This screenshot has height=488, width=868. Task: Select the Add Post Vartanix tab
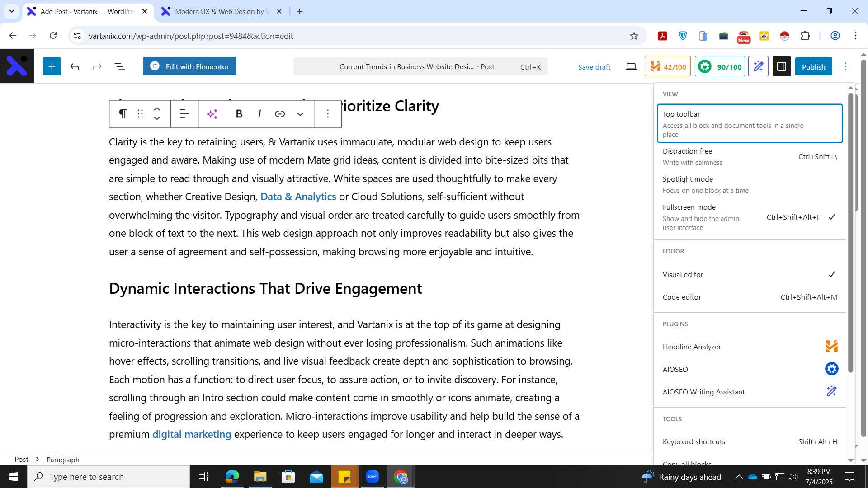87,11
